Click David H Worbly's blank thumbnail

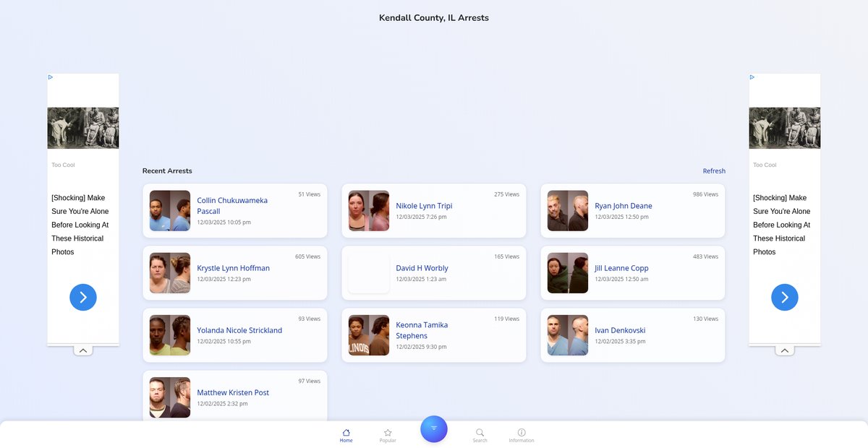pyautogui.click(x=369, y=273)
